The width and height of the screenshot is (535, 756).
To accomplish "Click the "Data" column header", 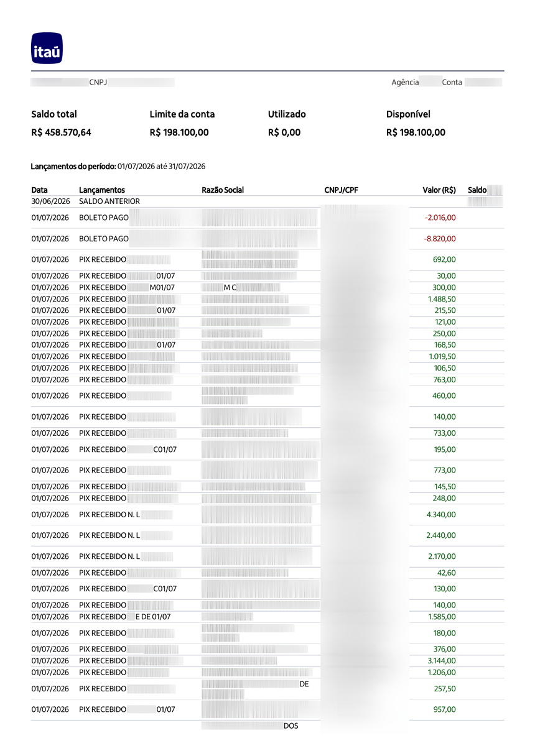I will [39, 190].
